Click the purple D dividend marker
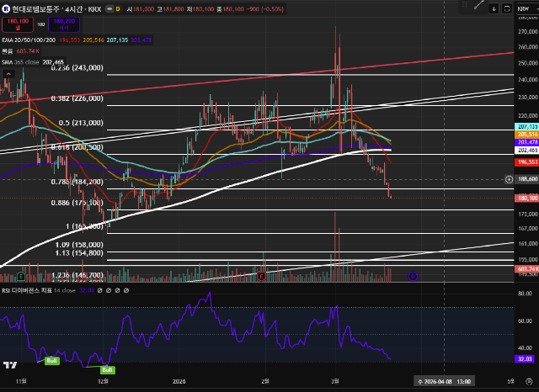Screen dimensions: 539x392 point(413,276)
